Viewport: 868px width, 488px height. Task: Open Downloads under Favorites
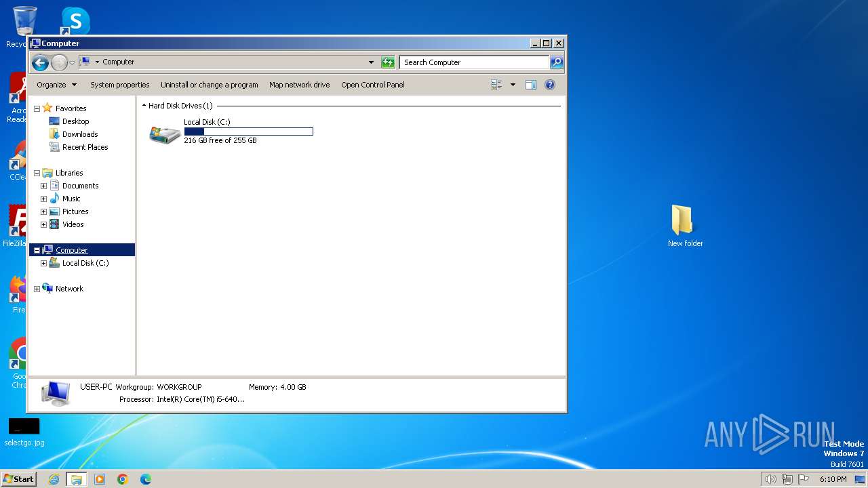pos(80,134)
